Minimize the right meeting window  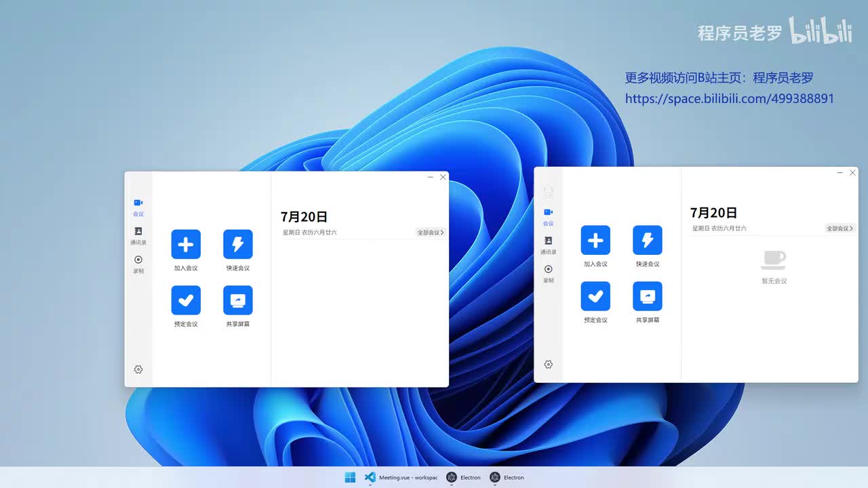[840, 173]
